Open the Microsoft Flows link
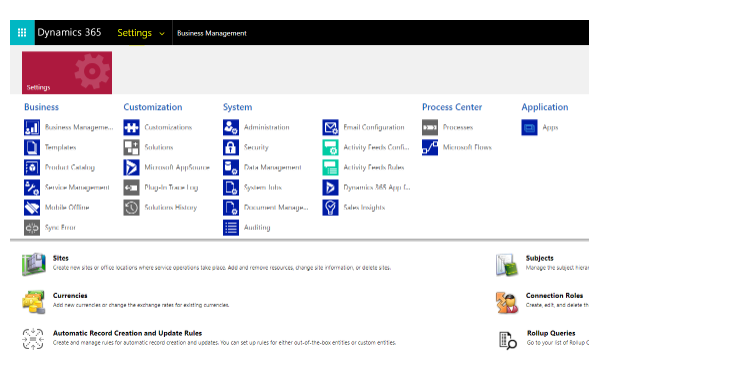The width and height of the screenshot is (750, 375). tap(467, 148)
